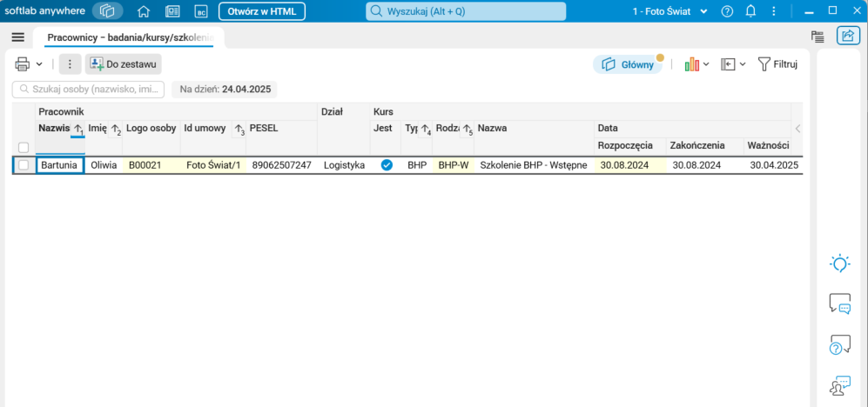Click the Nazwa column header
The image size is (868, 407).
492,129
